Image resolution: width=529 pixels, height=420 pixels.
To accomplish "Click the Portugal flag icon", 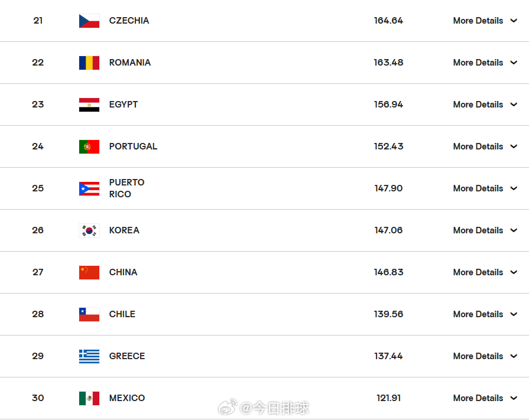I will pyautogui.click(x=89, y=146).
